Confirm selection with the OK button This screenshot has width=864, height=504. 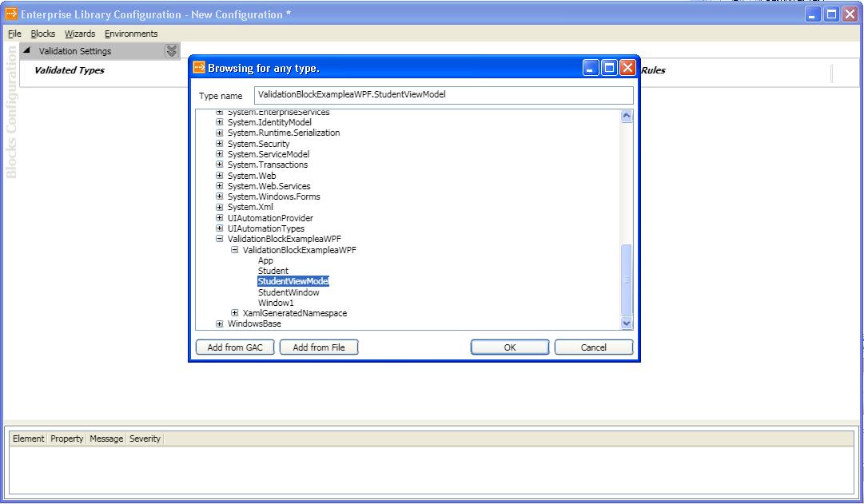click(x=509, y=347)
